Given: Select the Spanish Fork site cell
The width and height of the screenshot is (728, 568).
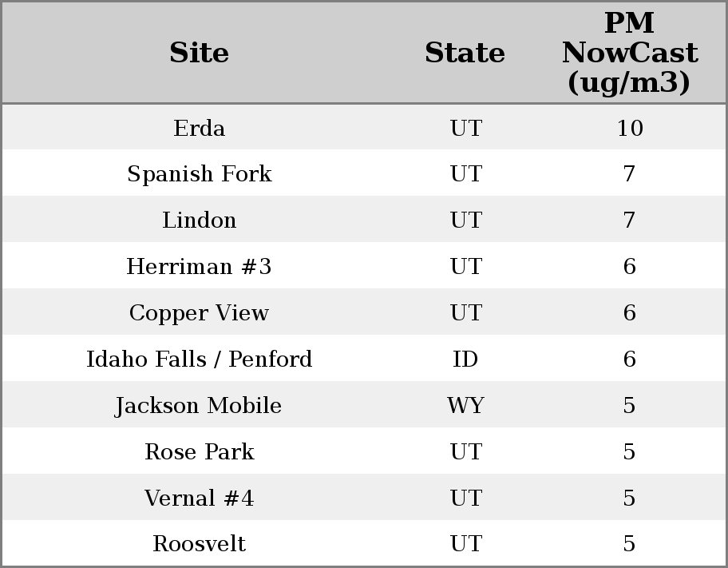Looking at the screenshot, I should [199, 174].
